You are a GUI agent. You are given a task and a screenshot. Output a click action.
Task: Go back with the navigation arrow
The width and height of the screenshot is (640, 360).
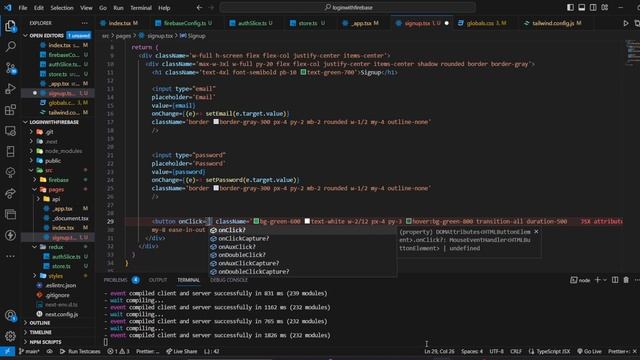(199, 7)
